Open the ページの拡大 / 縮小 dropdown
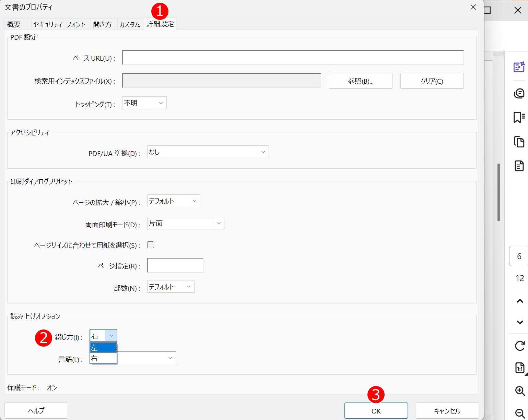Image resolution: width=528 pixels, height=420 pixels. (174, 201)
